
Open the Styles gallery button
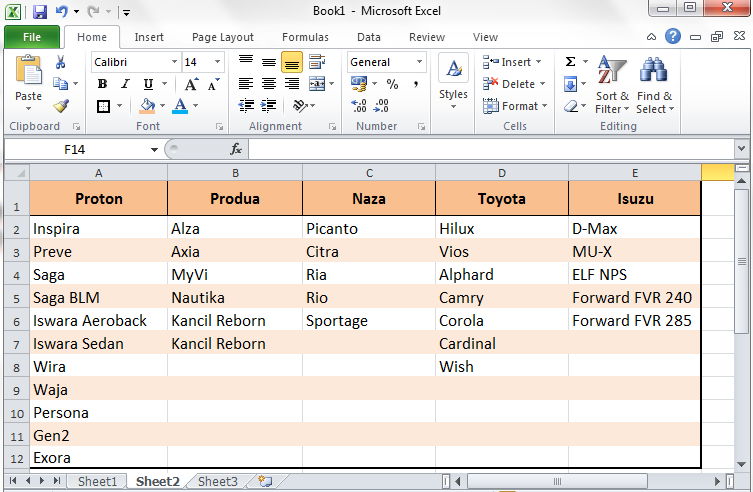pyautogui.click(x=453, y=82)
